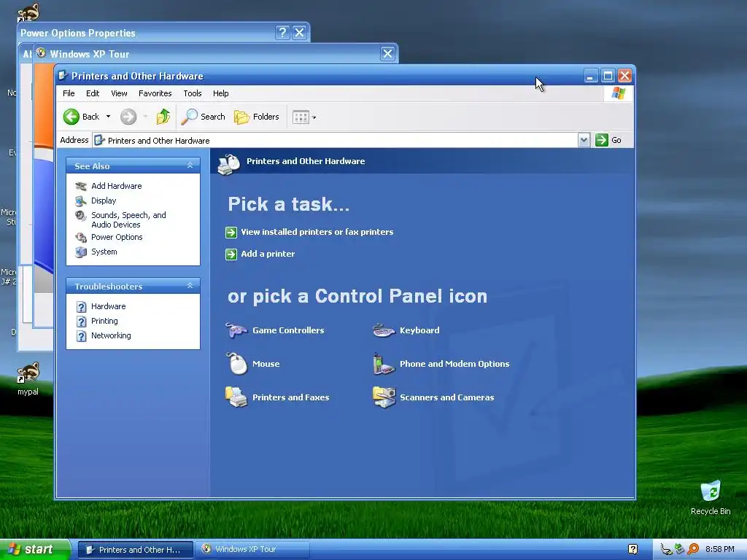Image resolution: width=747 pixels, height=560 pixels.
Task: Open the Back history dropdown arrow
Action: coord(108,117)
